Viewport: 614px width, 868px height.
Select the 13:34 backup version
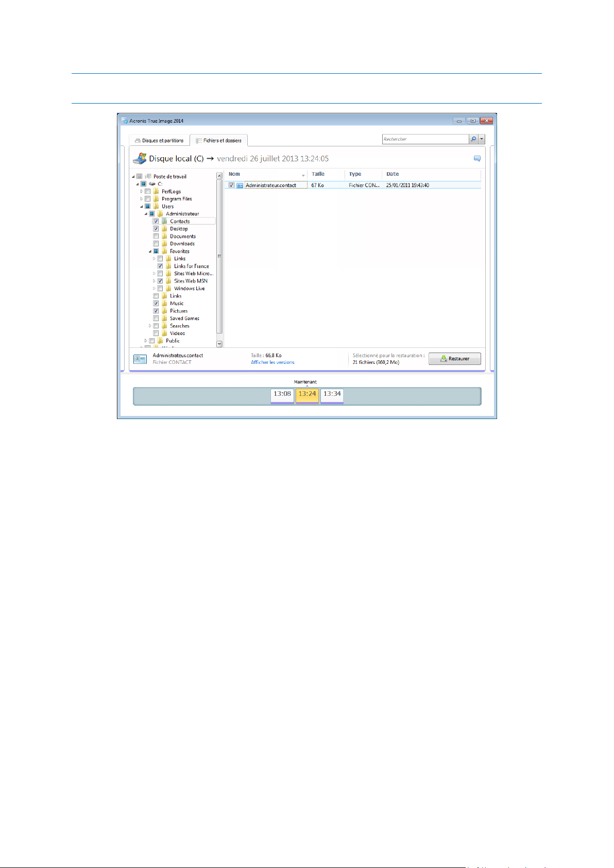pyautogui.click(x=332, y=396)
